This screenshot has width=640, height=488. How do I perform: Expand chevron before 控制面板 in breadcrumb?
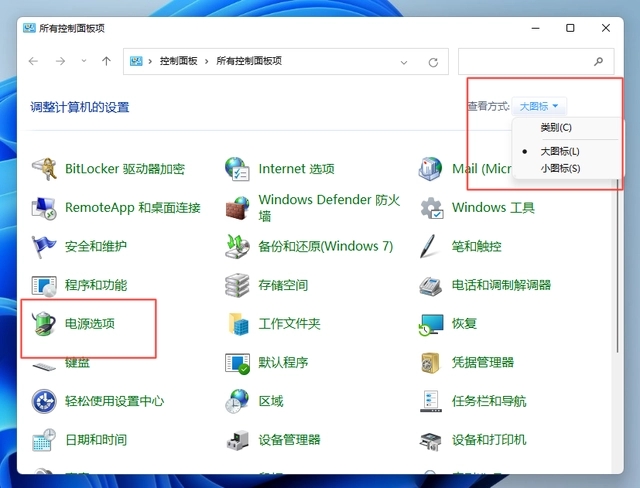150,61
